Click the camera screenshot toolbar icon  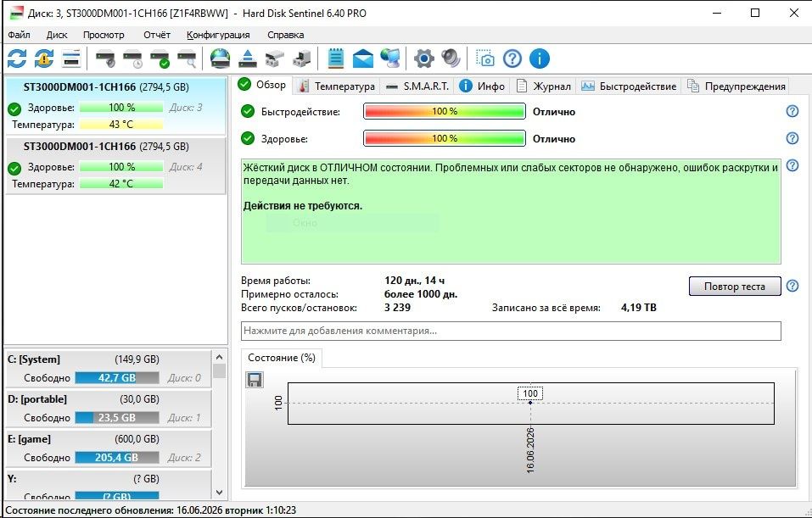(485, 58)
